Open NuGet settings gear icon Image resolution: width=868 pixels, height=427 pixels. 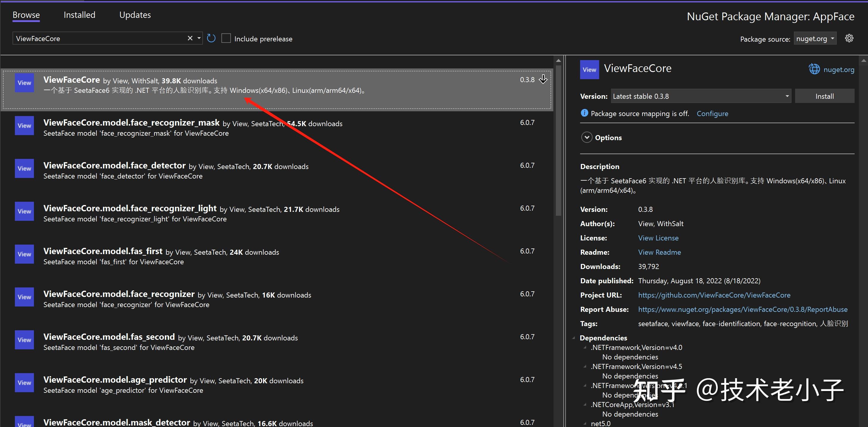pos(849,38)
